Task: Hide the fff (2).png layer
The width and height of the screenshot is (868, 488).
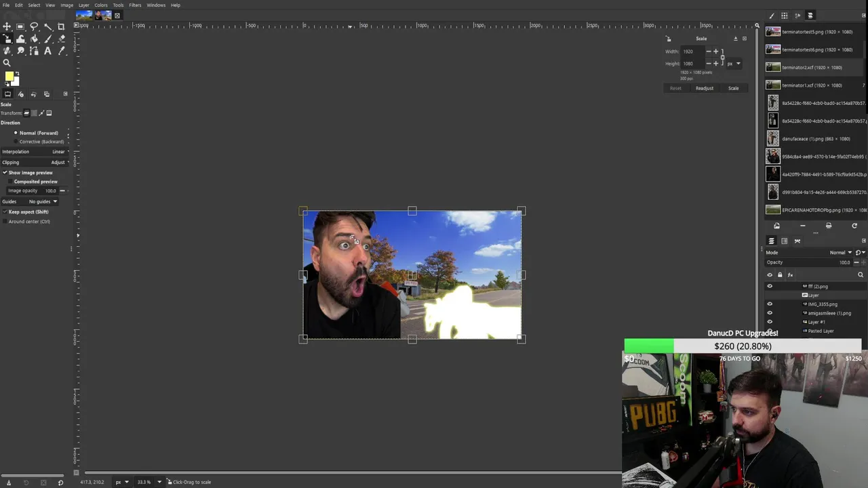Action: point(770,286)
